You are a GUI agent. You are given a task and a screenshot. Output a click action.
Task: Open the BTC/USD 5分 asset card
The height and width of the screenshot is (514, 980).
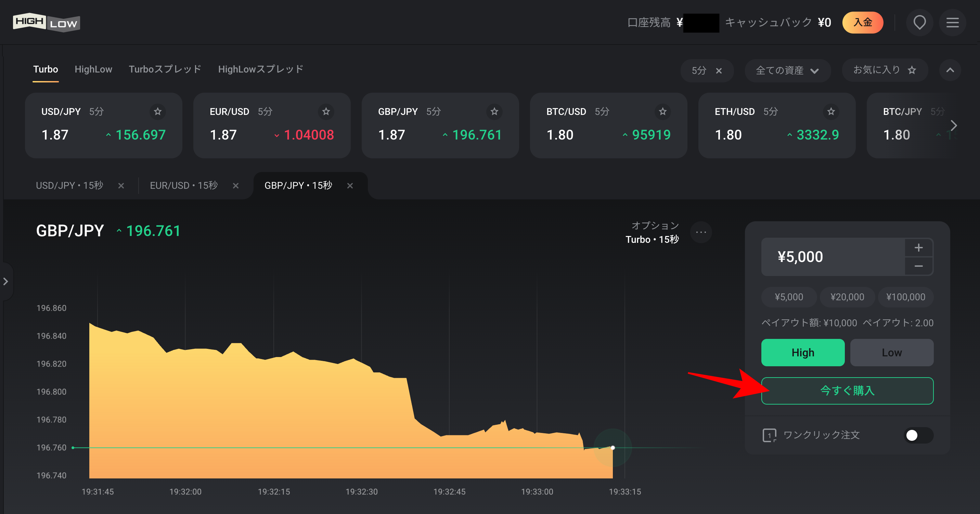pyautogui.click(x=608, y=126)
